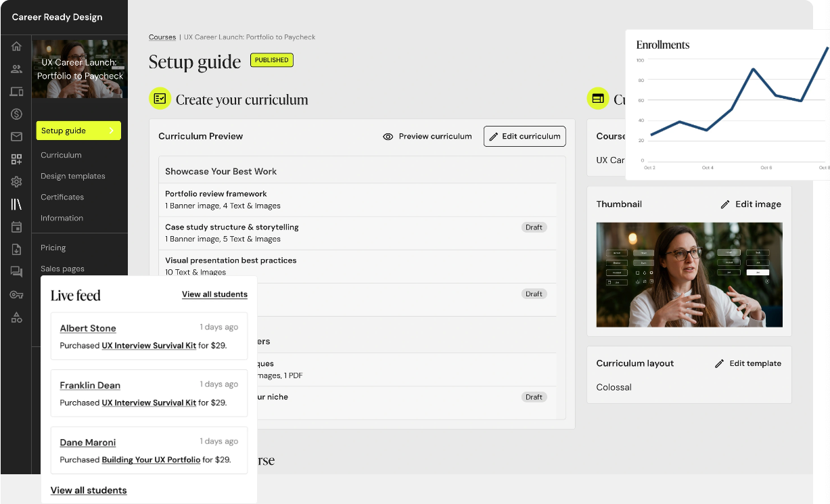
Task: Open the Curriculum menu item
Action: [61, 155]
